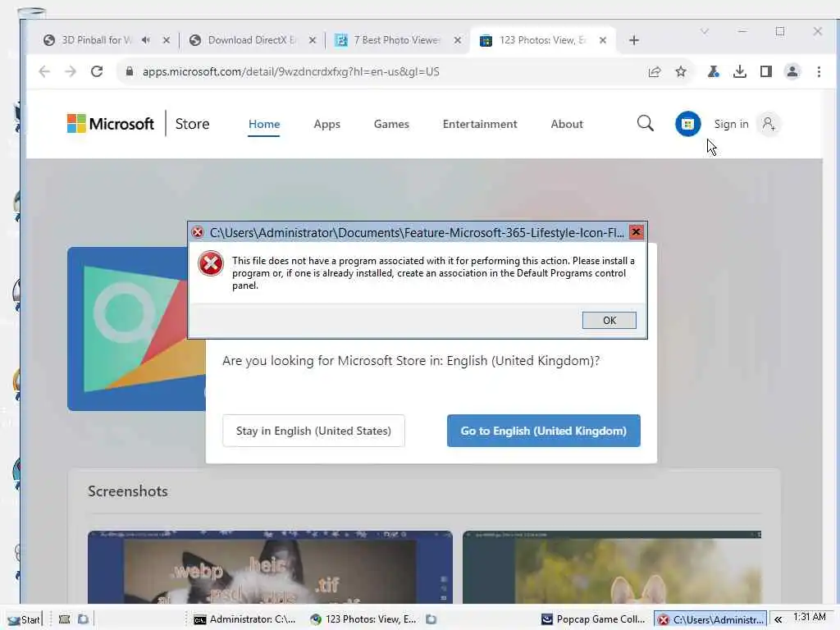Close the Download DirectX tab
Viewport: 840px width, 630px height.
(x=313, y=40)
